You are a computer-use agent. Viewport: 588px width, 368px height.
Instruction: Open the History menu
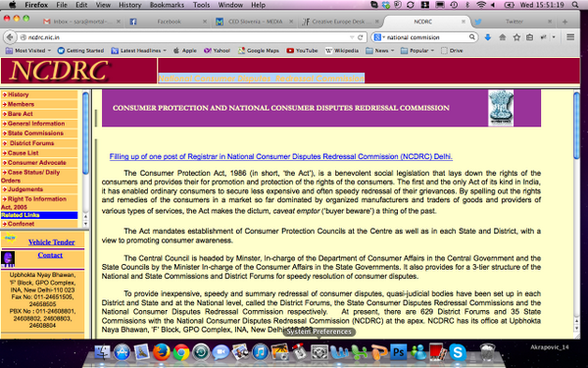pos(129,5)
